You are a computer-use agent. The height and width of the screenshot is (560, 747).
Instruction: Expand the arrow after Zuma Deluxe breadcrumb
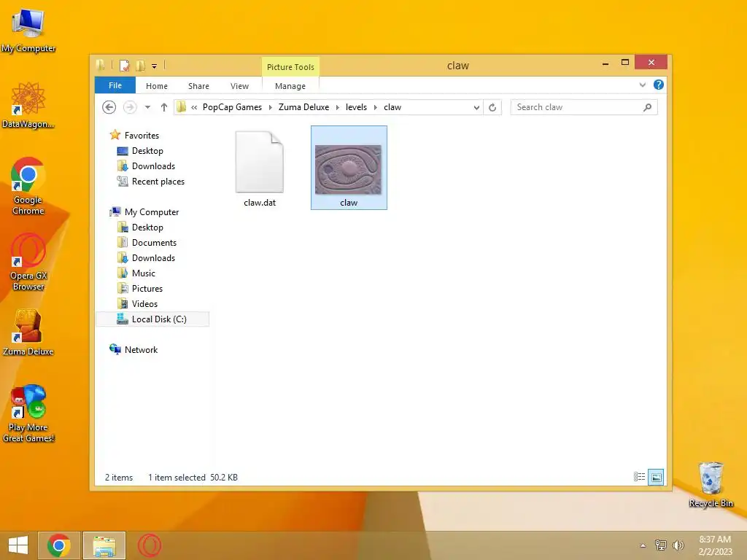tap(337, 107)
